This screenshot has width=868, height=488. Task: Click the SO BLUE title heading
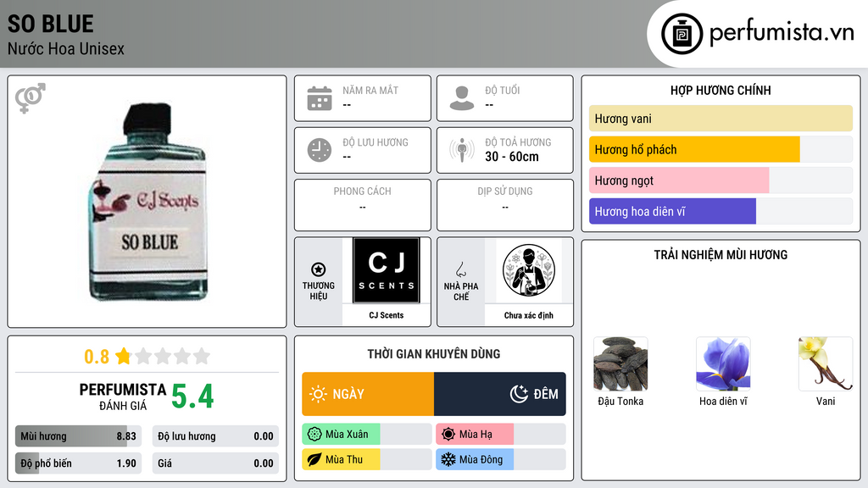point(50,24)
